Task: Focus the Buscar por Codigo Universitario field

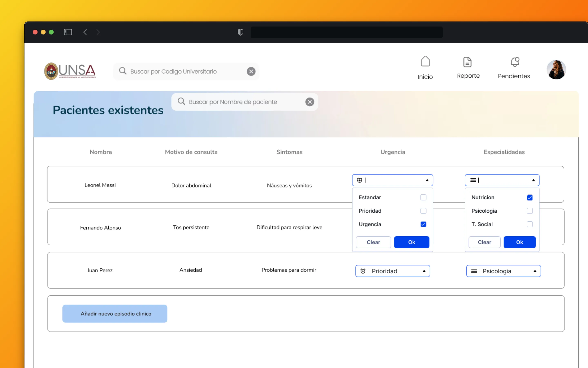Action: [x=186, y=71]
